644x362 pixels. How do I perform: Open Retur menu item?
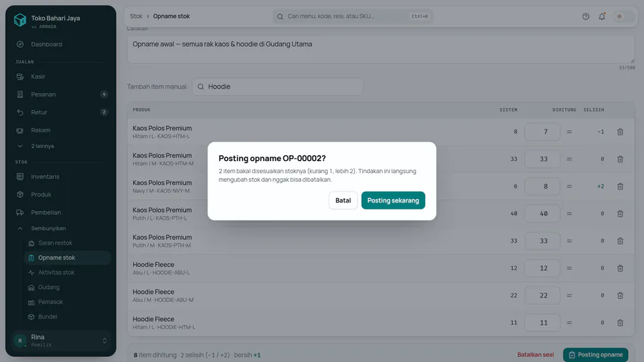tap(61, 112)
